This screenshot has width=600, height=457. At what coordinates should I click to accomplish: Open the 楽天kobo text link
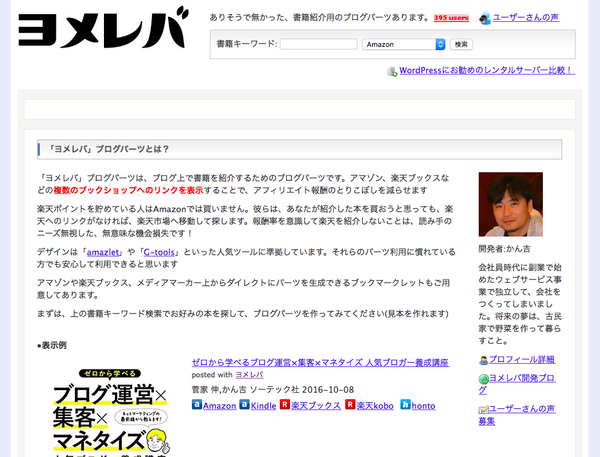click(x=375, y=406)
